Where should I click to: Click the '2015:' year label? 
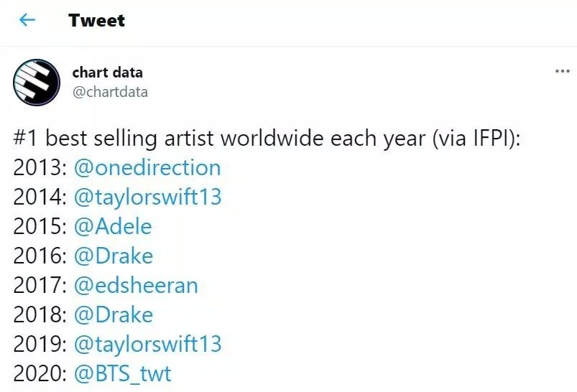[x=40, y=227]
